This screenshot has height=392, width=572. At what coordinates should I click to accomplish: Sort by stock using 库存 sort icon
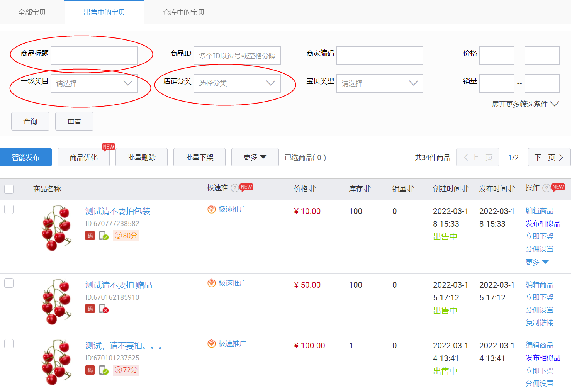(367, 189)
